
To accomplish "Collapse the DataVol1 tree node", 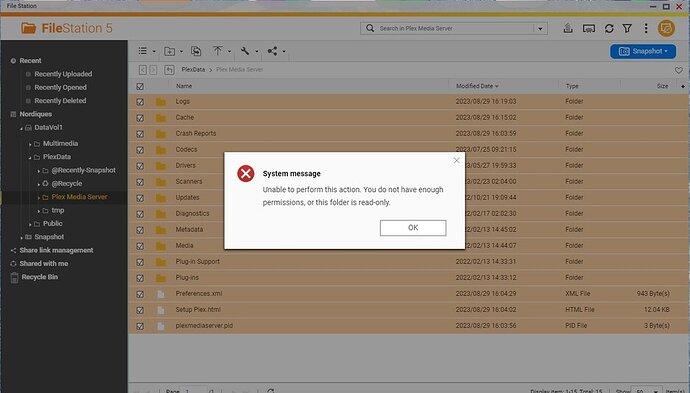I will [21, 128].
